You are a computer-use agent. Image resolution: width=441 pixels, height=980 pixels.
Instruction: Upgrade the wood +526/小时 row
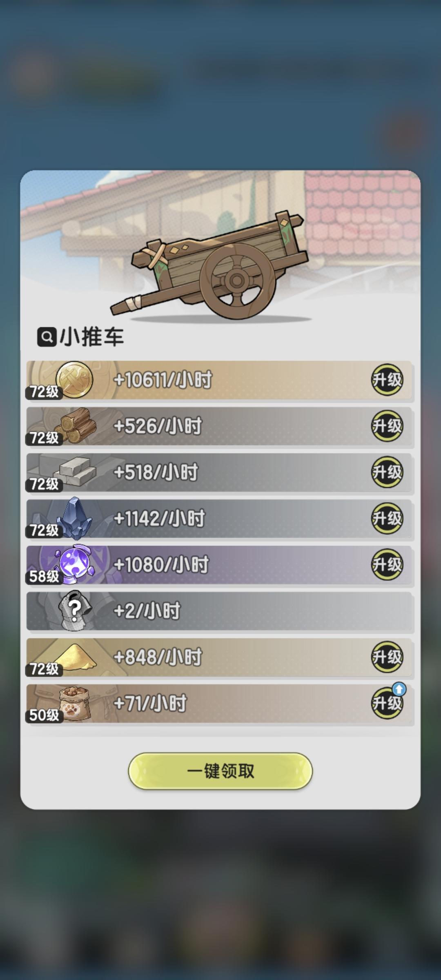[x=387, y=426]
